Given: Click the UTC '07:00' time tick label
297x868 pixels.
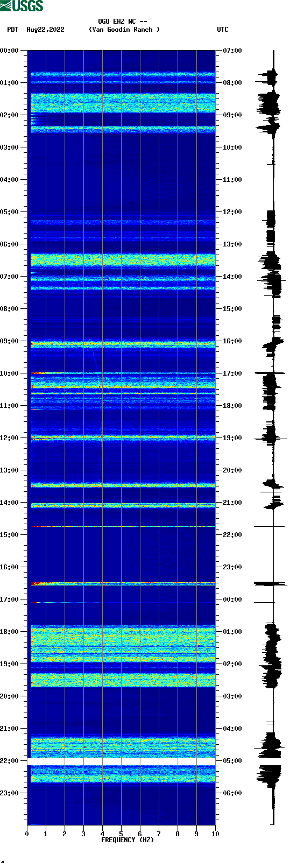Looking at the screenshot, I should [232, 51].
